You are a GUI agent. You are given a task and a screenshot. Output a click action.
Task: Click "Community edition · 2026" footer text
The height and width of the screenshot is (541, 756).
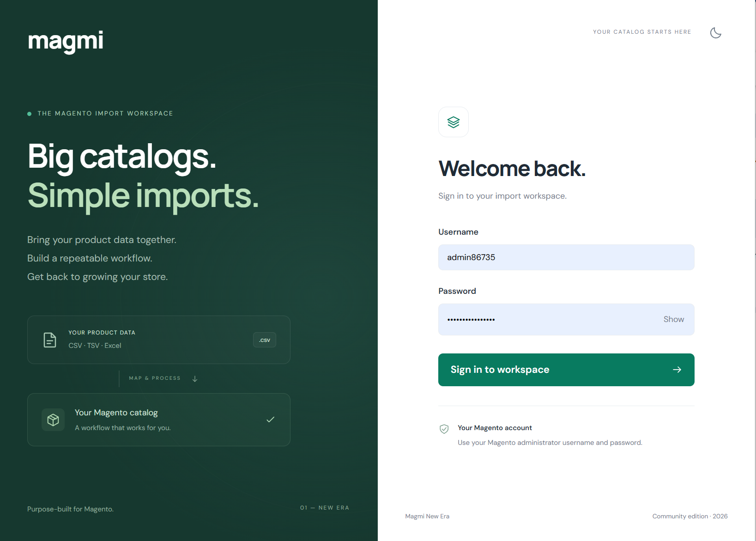(x=690, y=516)
